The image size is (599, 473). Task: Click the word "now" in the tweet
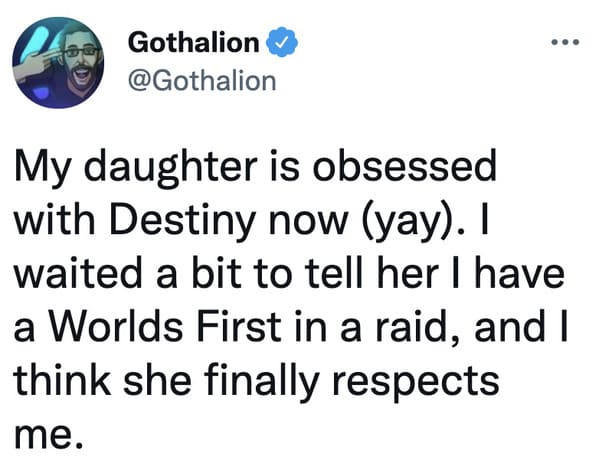click(x=308, y=222)
